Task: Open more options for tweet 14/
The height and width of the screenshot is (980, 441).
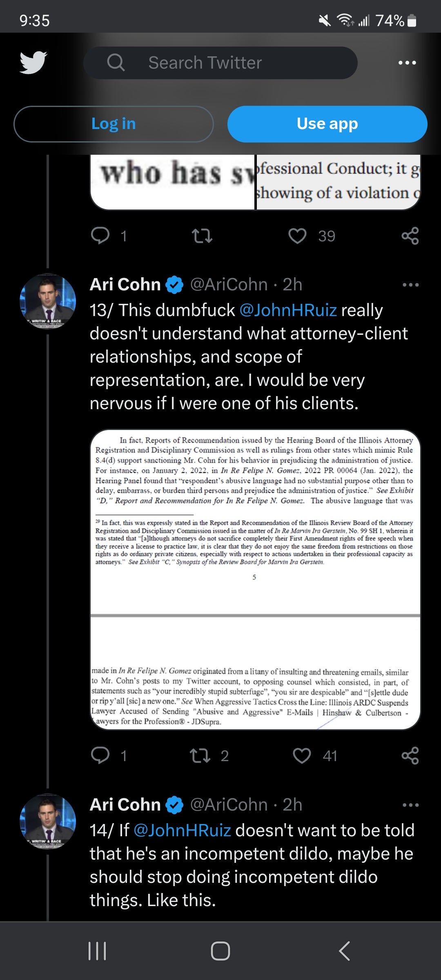Action: (x=410, y=805)
